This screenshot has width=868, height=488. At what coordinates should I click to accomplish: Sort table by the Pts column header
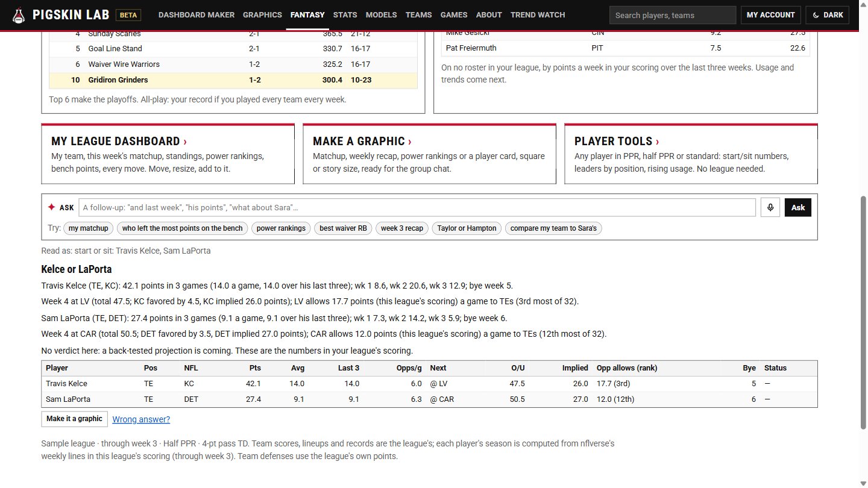tap(255, 368)
